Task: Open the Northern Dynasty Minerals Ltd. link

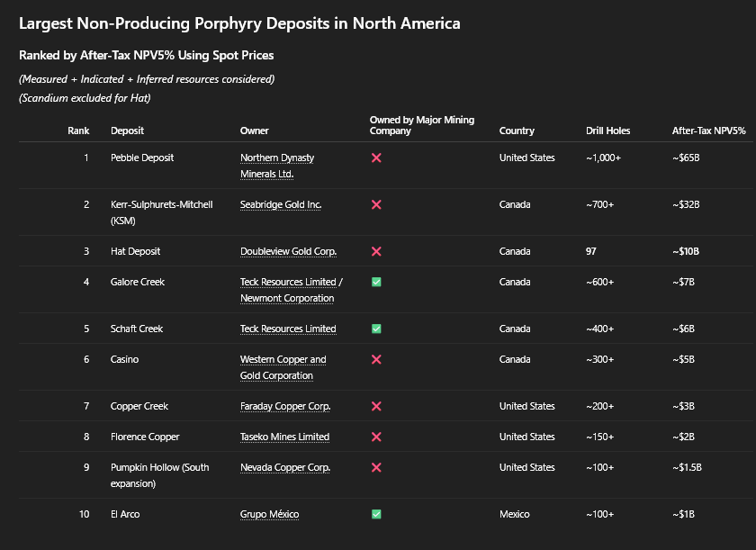Action: [277, 158]
